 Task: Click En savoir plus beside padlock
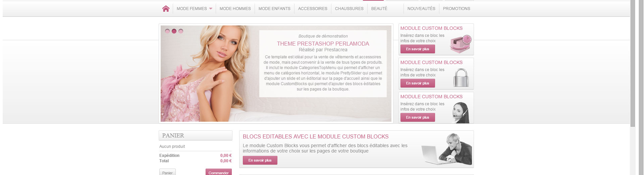418,83
